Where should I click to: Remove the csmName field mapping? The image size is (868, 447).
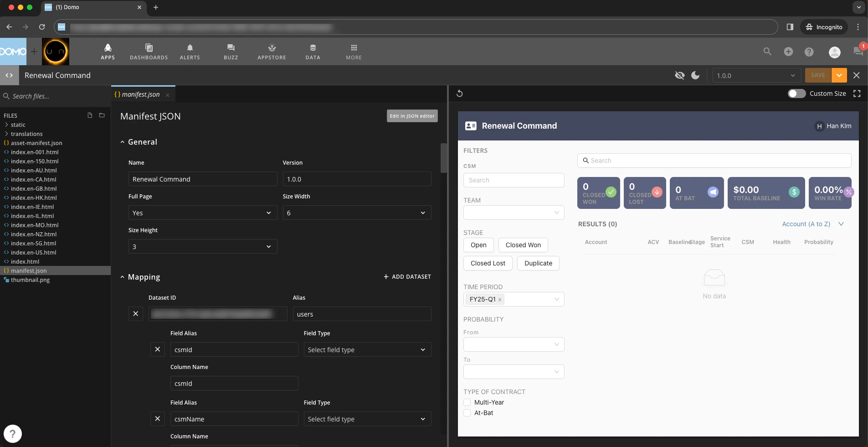tap(158, 419)
